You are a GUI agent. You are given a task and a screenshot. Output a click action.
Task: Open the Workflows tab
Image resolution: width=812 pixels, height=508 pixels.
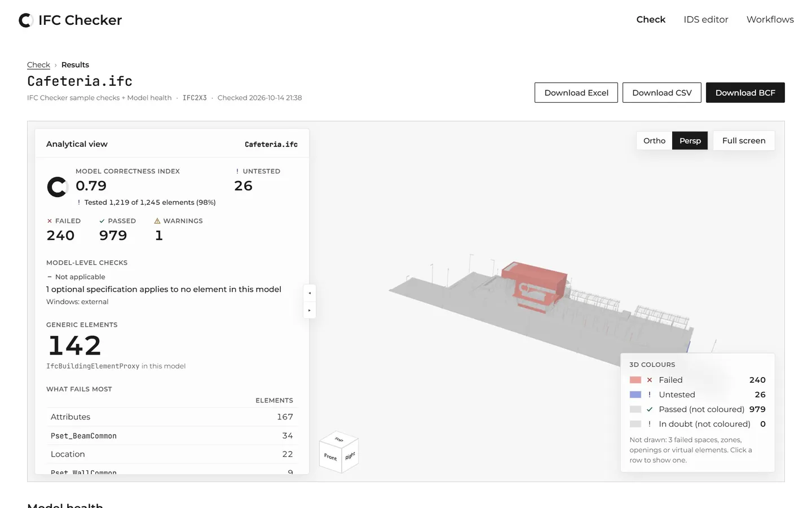tap(770, 19)
